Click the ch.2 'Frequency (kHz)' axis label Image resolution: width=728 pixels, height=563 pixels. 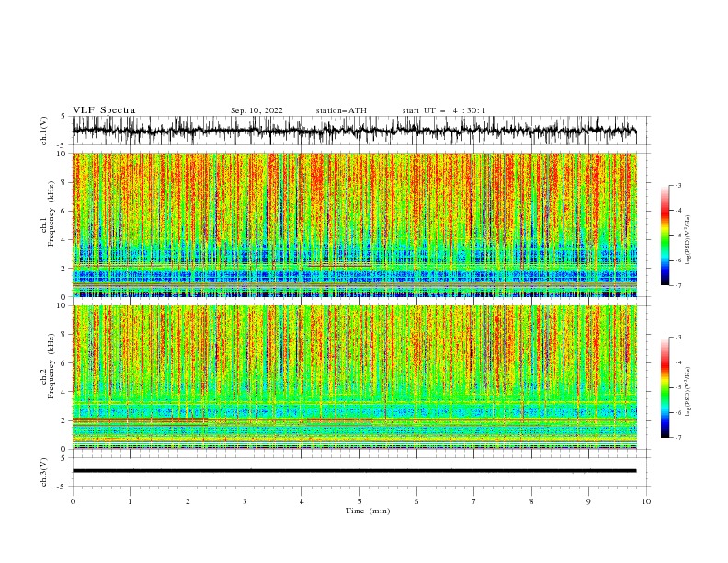coord(51,366)
